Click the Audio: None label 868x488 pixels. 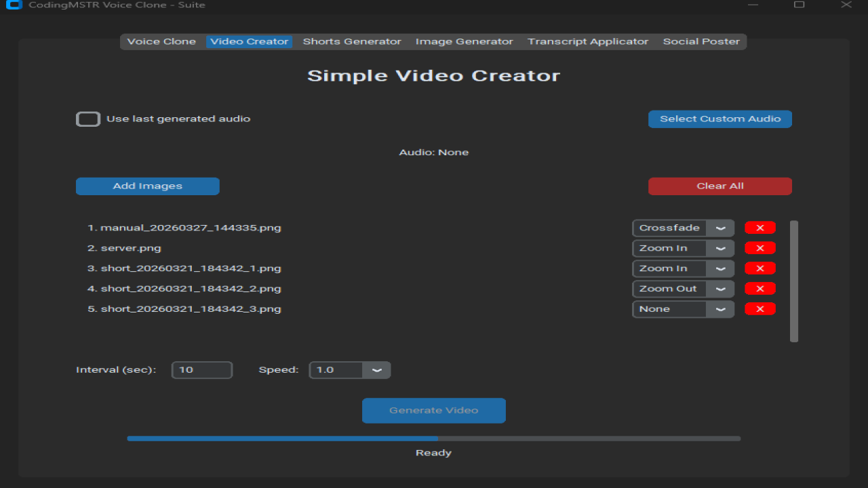tap(434, 152)
